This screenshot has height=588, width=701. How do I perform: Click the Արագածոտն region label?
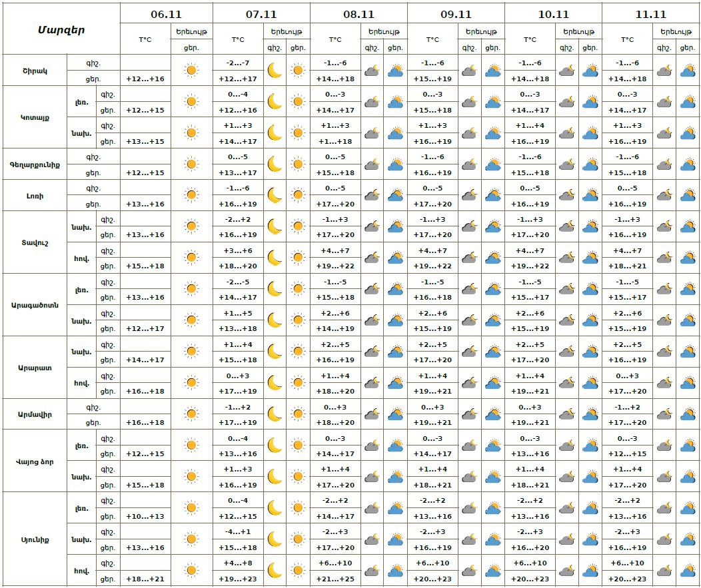tap(35, 304)
